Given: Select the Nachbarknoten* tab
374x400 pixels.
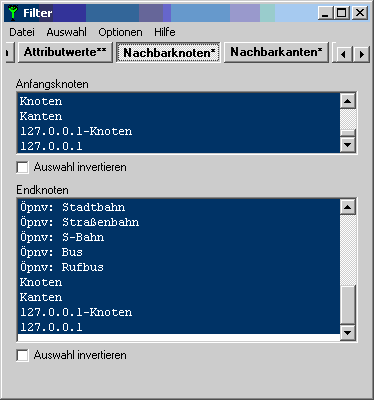Looking at the screenshot, I should [168, 52].
